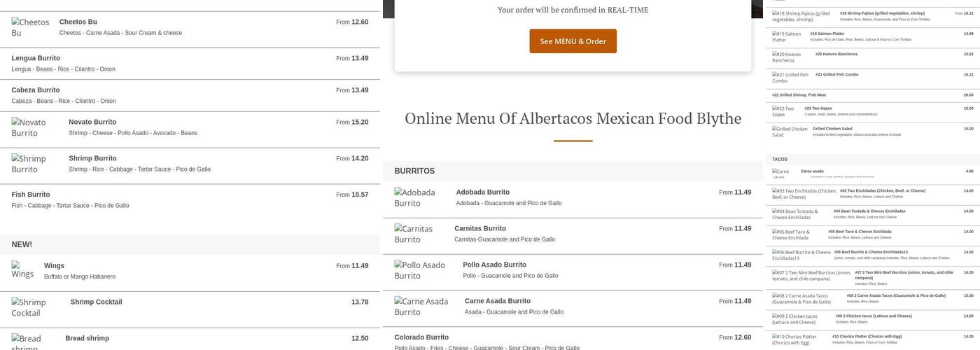Image resolution: width=980 pixels, height=350 pixels.
Task: Click the See MENU & Order button
Action: pos(573,41)
